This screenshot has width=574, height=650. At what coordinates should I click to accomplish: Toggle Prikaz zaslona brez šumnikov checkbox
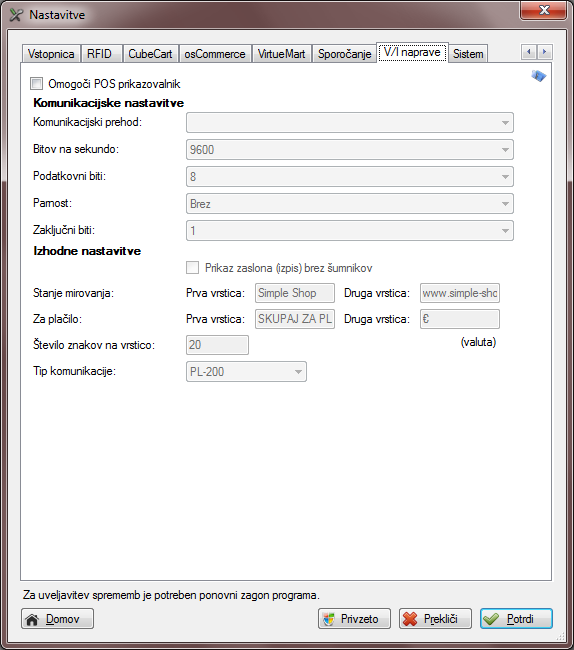pyautogui.click(x=192, y=268)
